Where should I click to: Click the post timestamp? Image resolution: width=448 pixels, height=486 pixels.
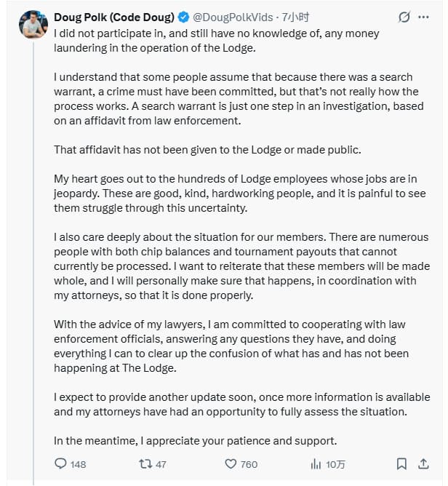(295, 17)
